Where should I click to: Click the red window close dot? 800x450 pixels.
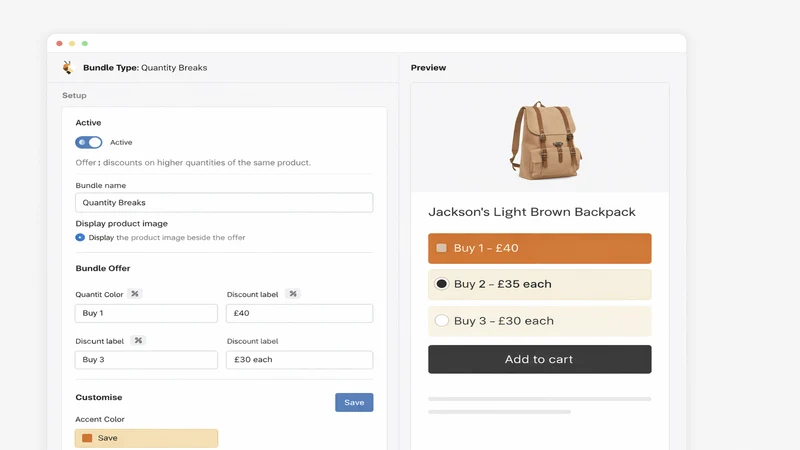click(x=59, y=43)
